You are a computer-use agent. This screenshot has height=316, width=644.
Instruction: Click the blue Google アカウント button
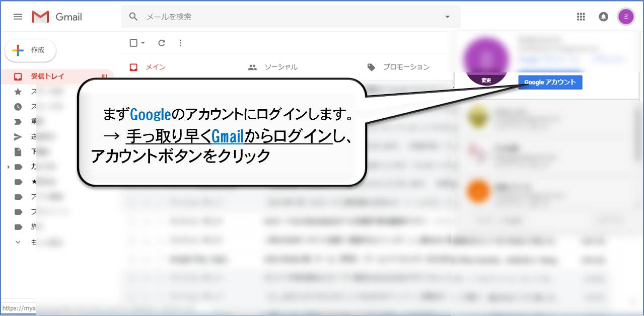550,83
